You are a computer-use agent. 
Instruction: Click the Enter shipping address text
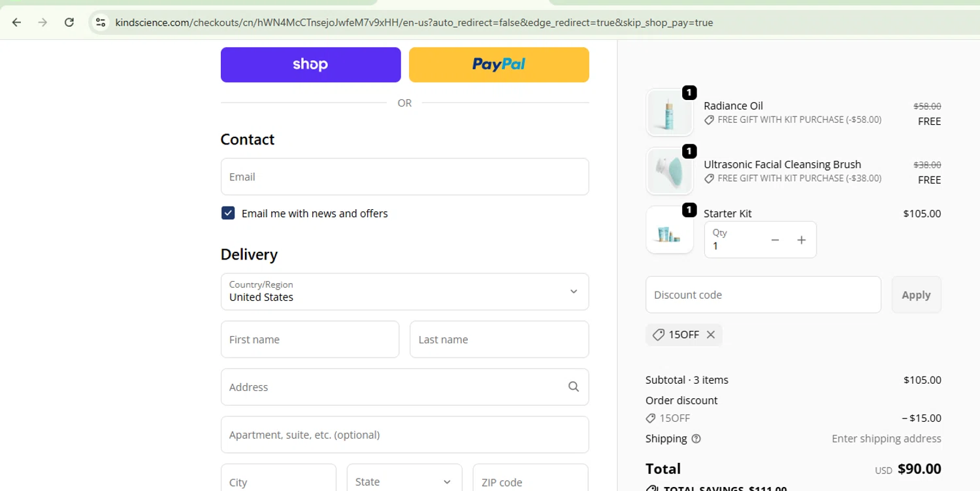click(887, 439)
